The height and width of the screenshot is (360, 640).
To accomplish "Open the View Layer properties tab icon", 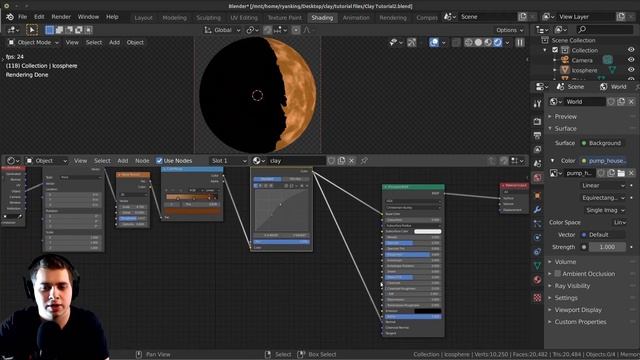I will click(537, 149).
